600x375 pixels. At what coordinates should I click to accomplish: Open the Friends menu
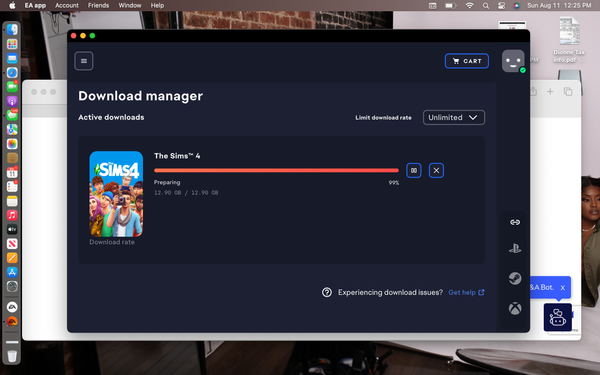coord(98,5)
